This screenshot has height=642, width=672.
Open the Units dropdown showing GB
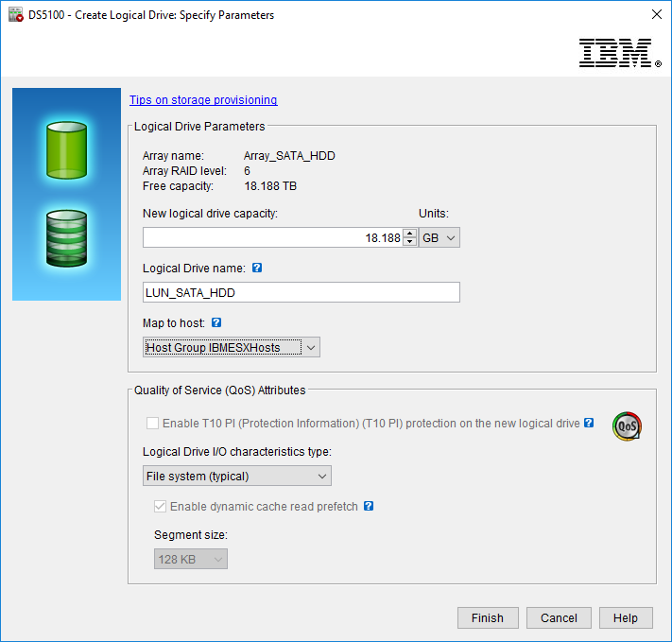click(439, 238)
